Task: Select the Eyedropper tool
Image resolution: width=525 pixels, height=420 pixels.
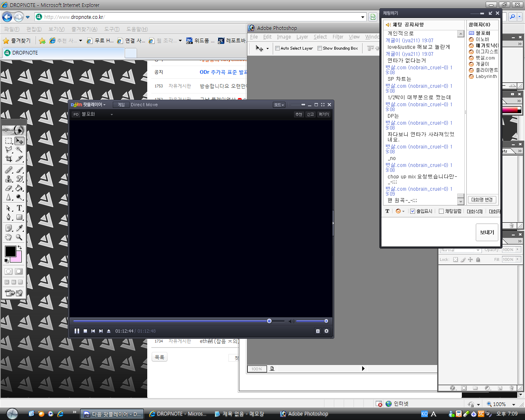Action: point(19,228)
